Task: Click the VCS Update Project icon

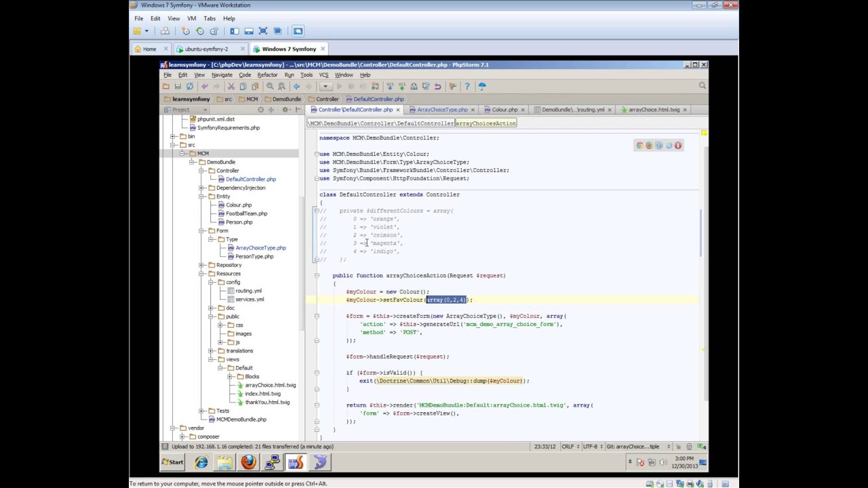Action: [x=390, y=86]
